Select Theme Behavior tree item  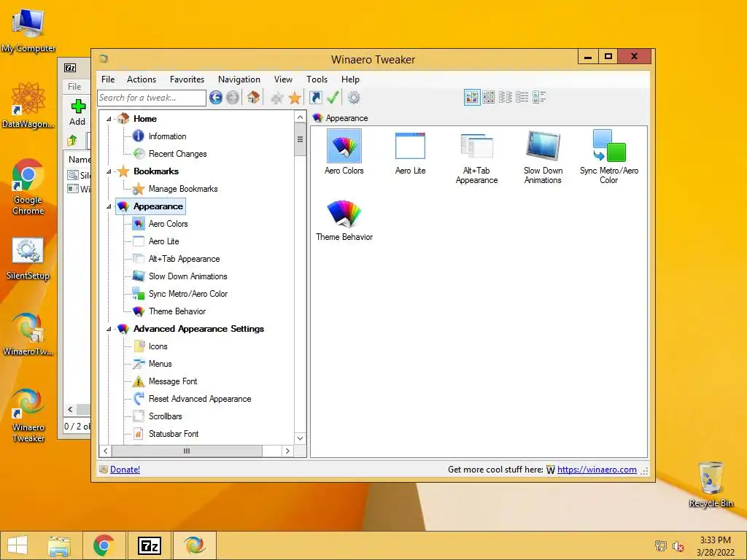click(177, 311)
